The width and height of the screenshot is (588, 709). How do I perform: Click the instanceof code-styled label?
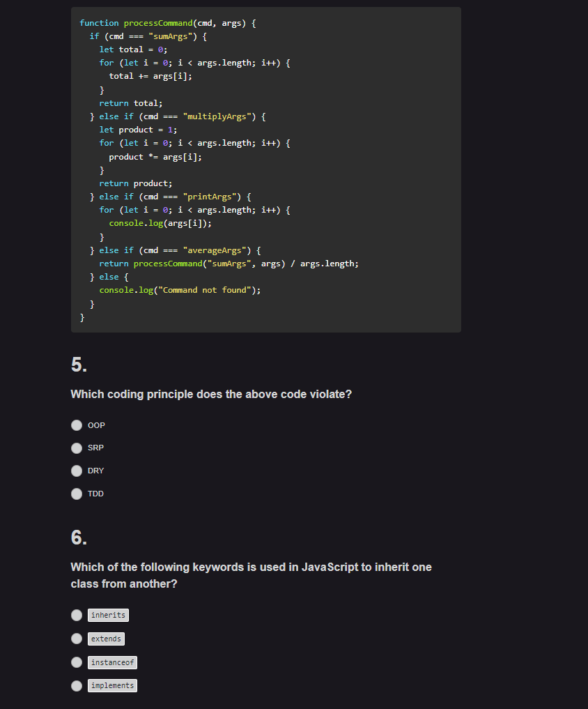click(112, 662)
